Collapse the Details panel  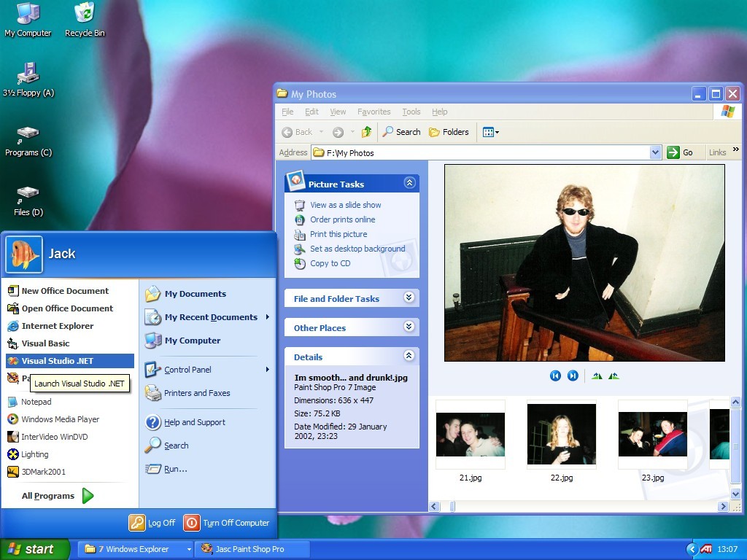(x=409, y=356)
